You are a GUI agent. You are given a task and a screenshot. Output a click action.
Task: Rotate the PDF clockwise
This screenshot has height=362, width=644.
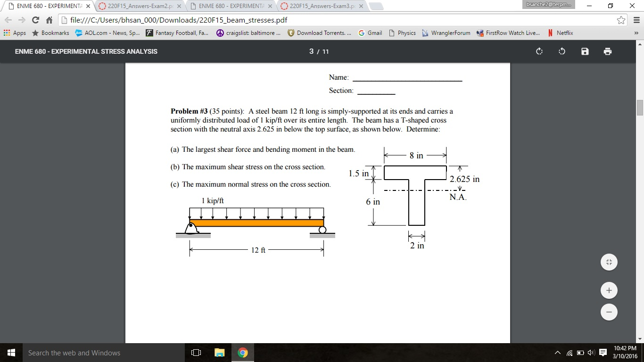click(x=539, y=51)
